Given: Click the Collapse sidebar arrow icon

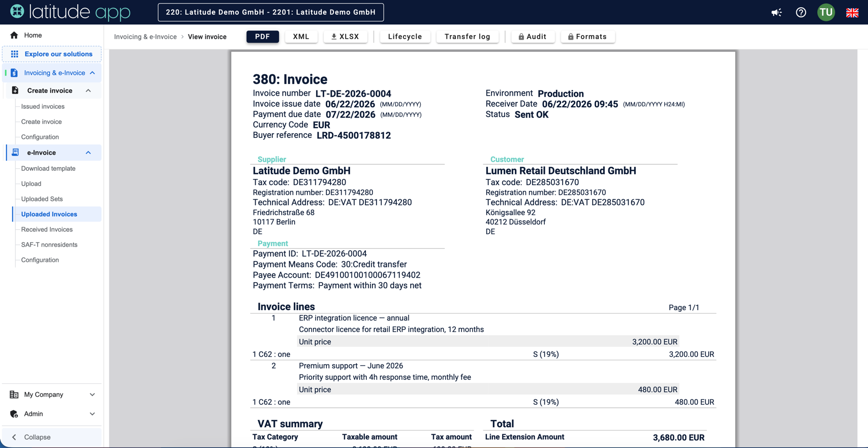Looking at the screenshot, I should (x=14, y=437).
